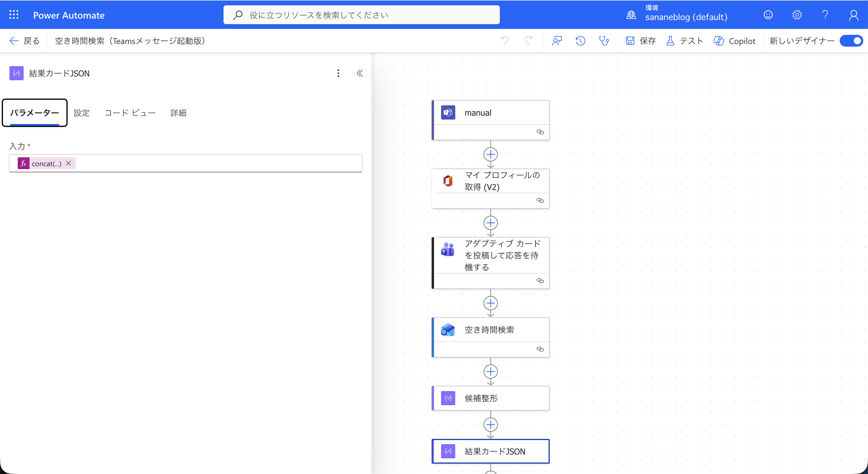The height and width of the screenshot is (474, 868).
Task: Select the パラメーター tab
Action: [x=35, y=112]
